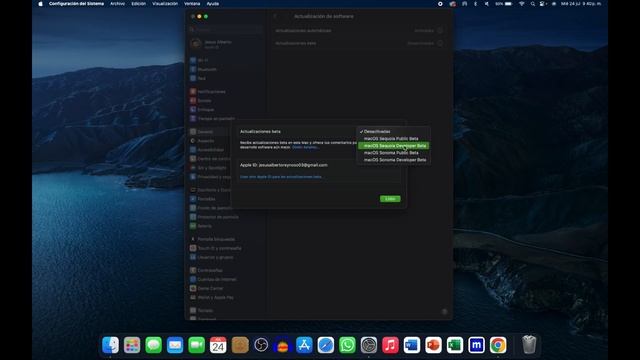Select Wi-Fi in the settings sidebar
This screenshot has height=360, width=640.
pos(226,60)
